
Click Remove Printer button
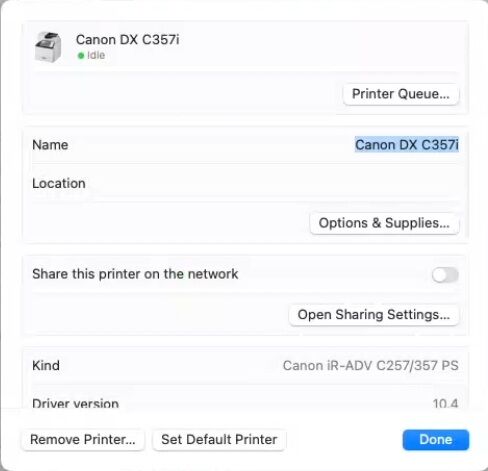coord(83,439)
